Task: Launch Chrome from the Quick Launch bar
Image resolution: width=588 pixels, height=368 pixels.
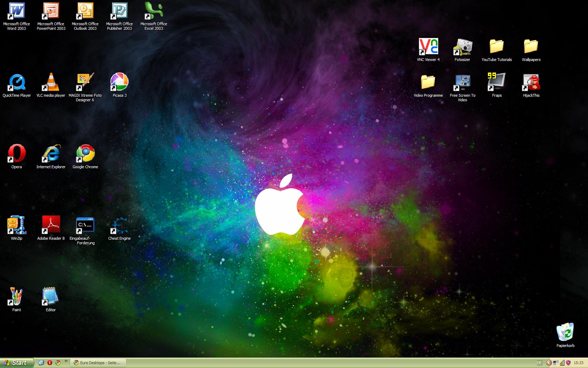Action: pos(58,363)
